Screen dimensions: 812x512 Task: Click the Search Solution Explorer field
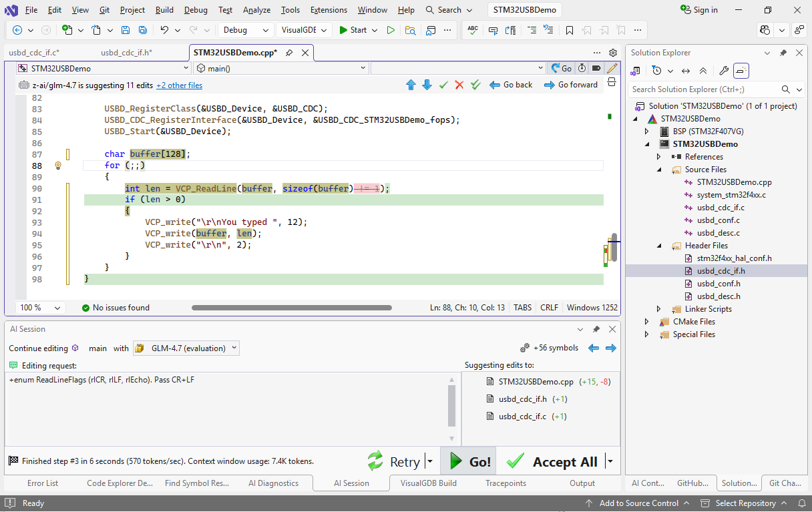click(x=704, y=89)
